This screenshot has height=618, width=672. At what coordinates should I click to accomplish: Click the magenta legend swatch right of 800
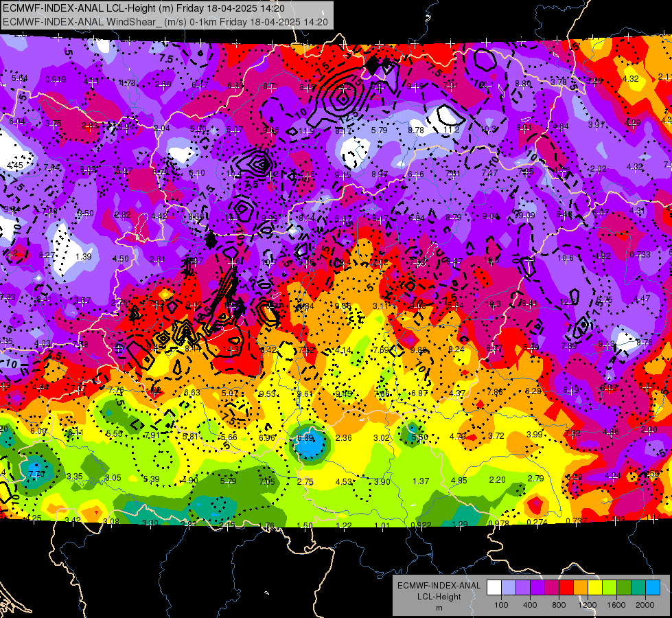(x=552, y=588)
